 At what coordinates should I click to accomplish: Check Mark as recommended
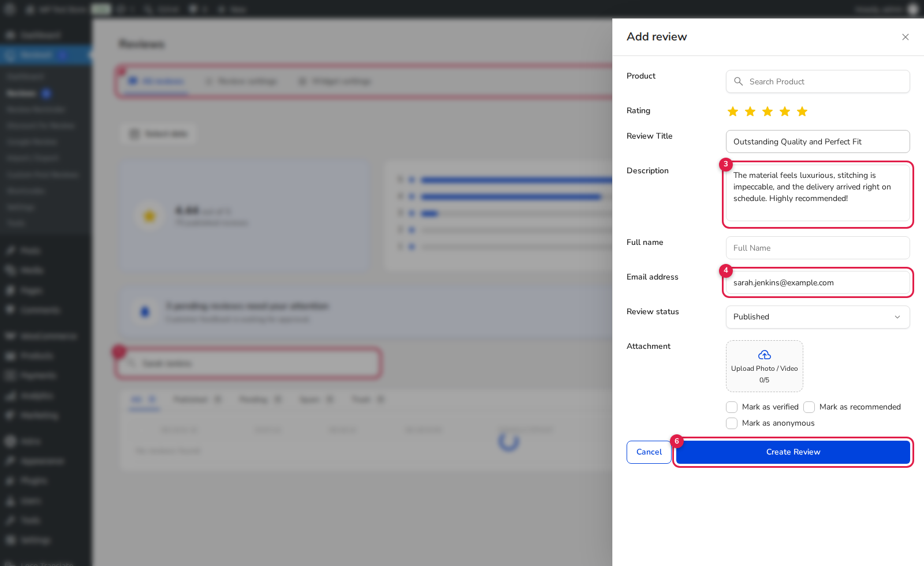point(809,407)
